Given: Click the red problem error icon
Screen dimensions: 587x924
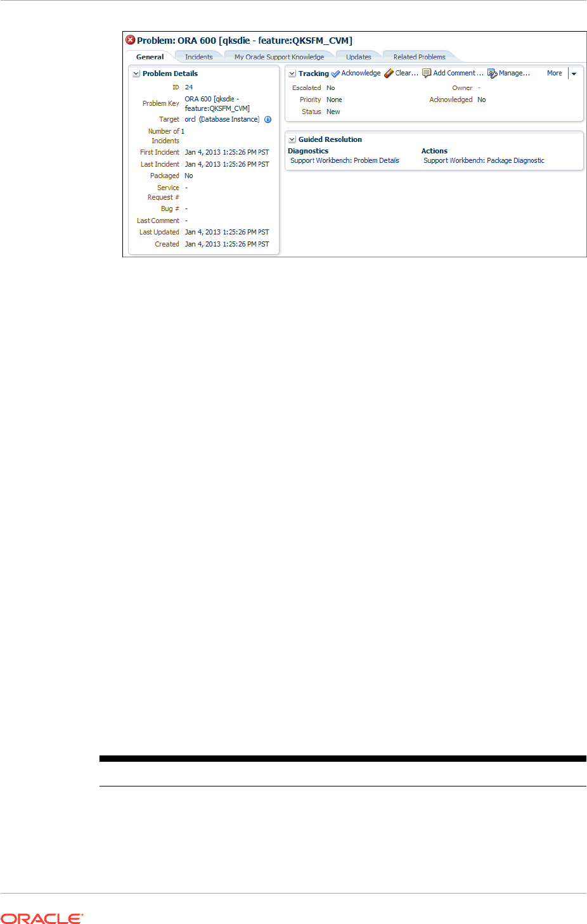Looking at the screenshot, I should pyautogui.click(x=131, y=40).
